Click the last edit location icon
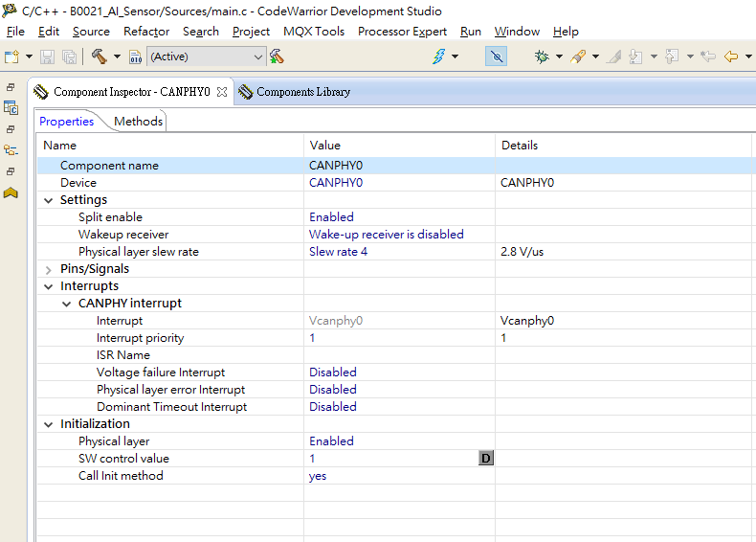756x542 pixels. pyautogui.click(x=708, y=56)
